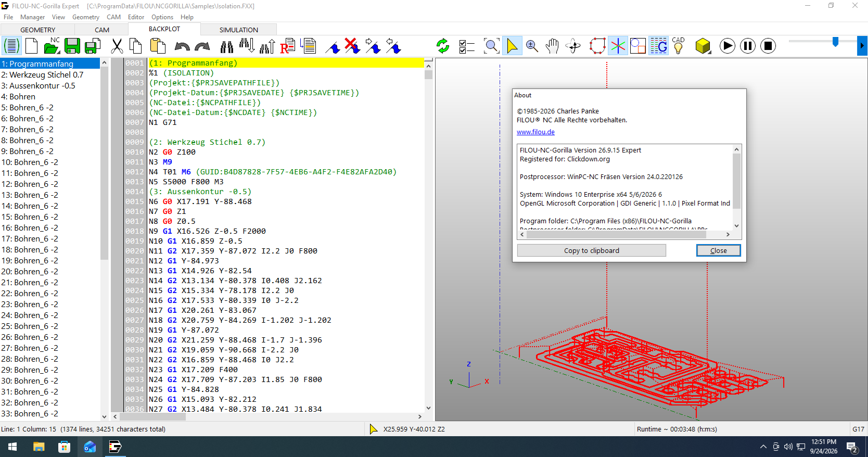Copy selection with two-pages icon
Screen dimensions: 868x457
136,46
